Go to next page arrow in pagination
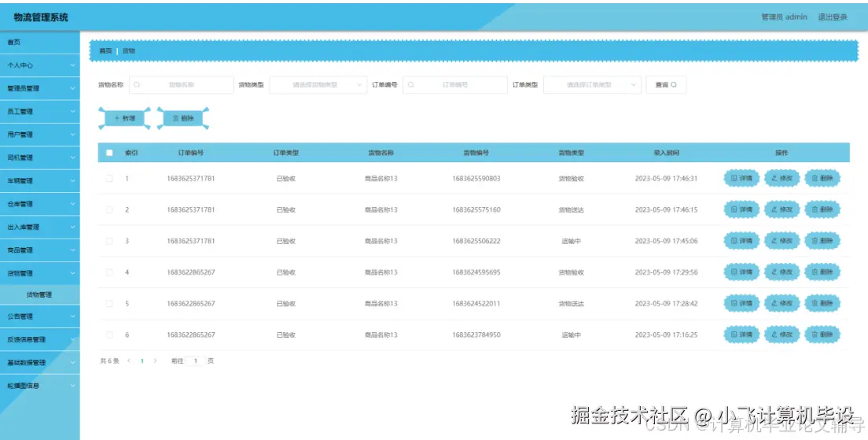This screenshot has width=868, height=440. click(155, 361)
